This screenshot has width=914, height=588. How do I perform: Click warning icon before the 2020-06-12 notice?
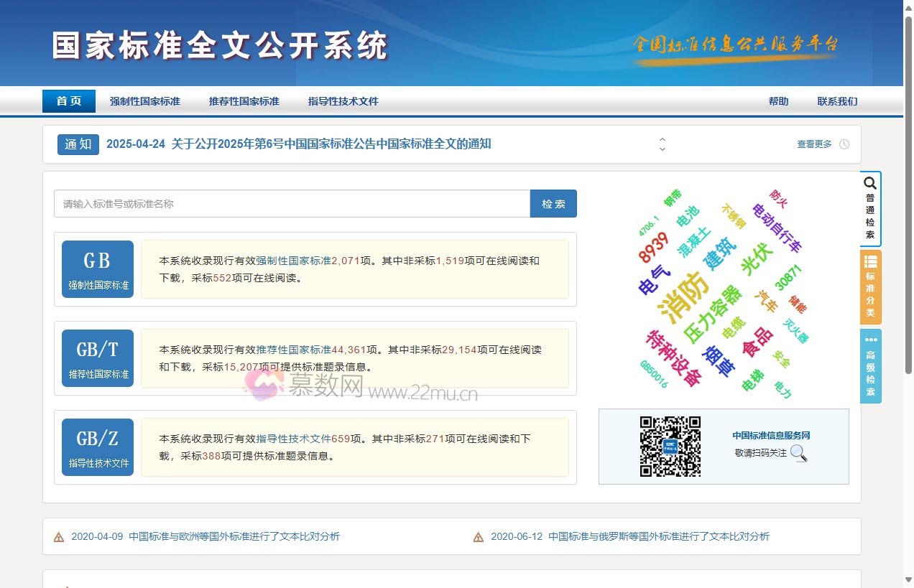(x=478, y=536)
